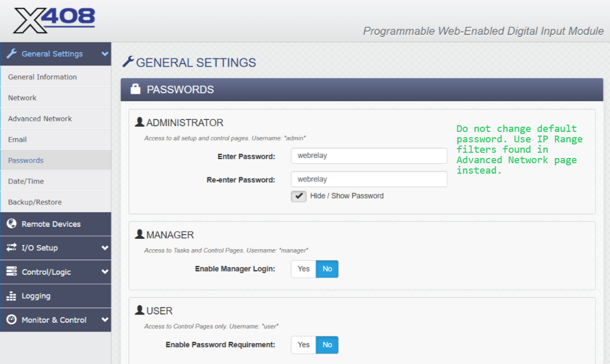Click the Enter Password input field
Image resolution: width=610 pixels, height=364 pixels.
click(369, 155)
